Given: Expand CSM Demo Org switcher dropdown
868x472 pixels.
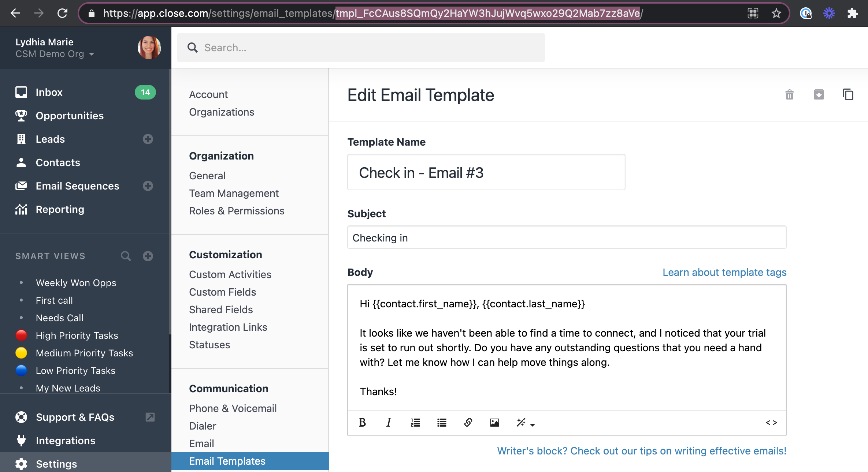Looking at the screenshot, I should 55,54.
